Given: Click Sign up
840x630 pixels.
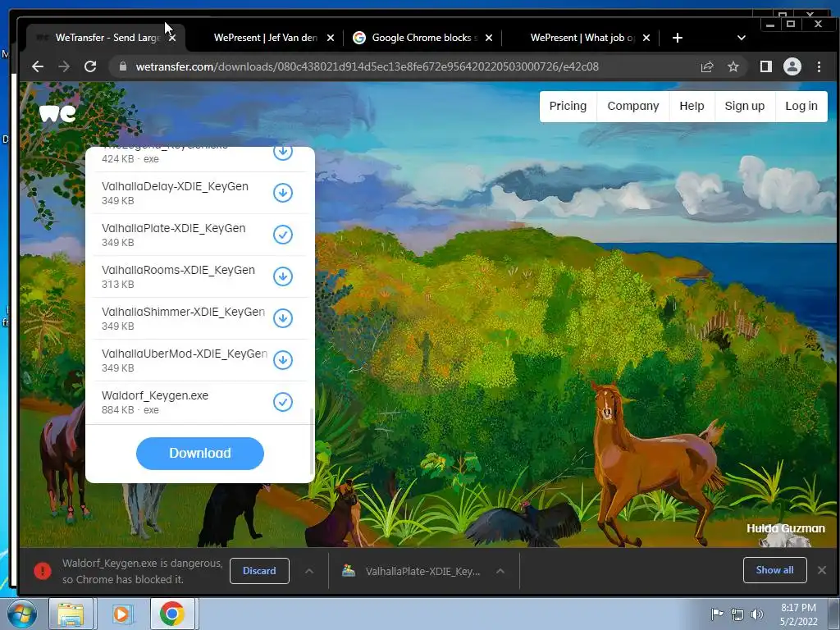Looking at the screenshot, I should click(x=745, y=106).
